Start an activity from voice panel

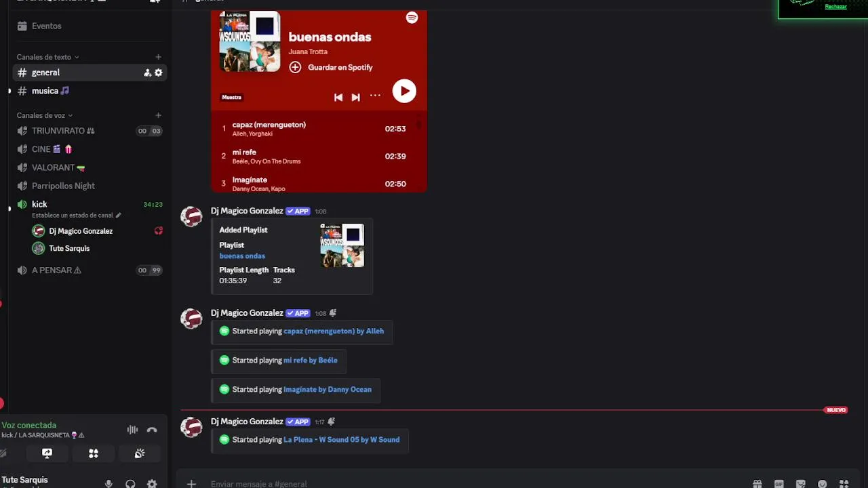point(94,453)
